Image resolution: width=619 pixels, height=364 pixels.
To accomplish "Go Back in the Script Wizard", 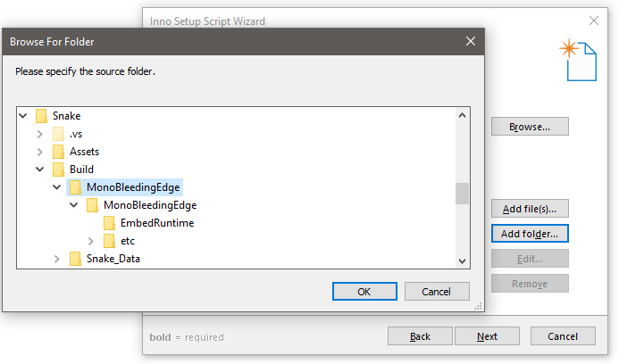I will coord(420,336).
